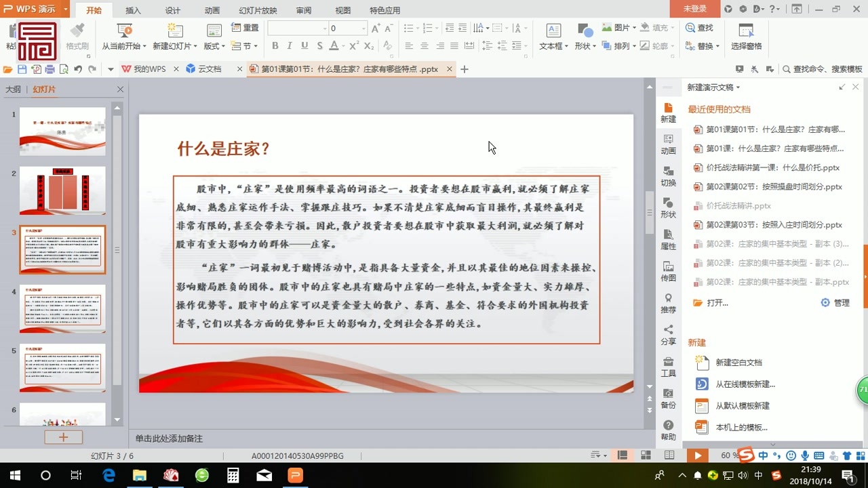This screenshot has width=868, height=488.
Task: Open the WPS 演示 application menu arrow
Action: (x=65, y=9)
